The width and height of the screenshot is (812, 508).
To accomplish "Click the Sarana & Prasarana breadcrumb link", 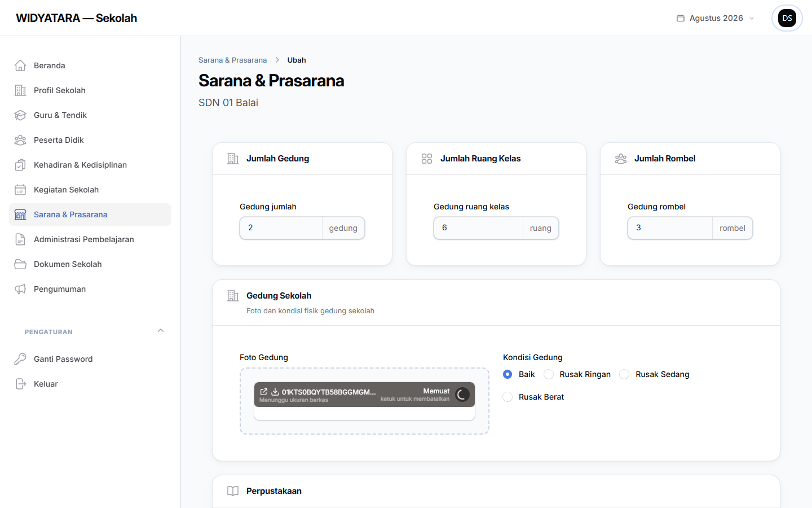I will pyautogui.click(x=232, y=60).
